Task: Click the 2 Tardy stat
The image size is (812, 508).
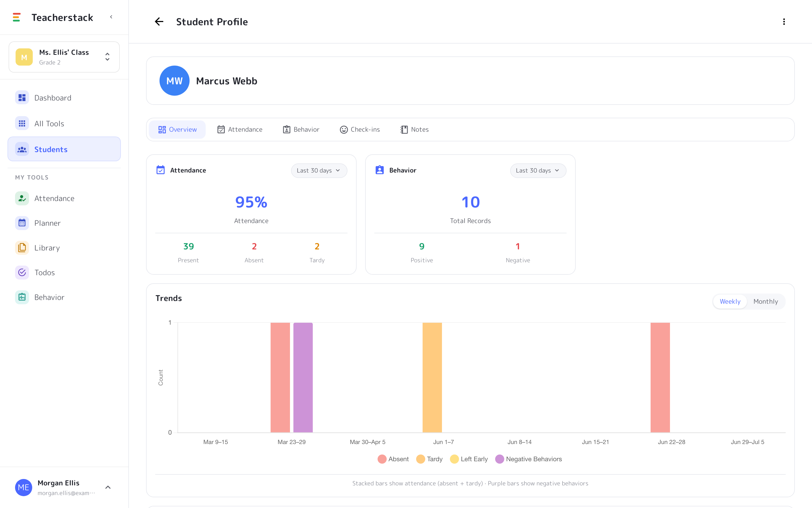Action: tap(317, 253)
